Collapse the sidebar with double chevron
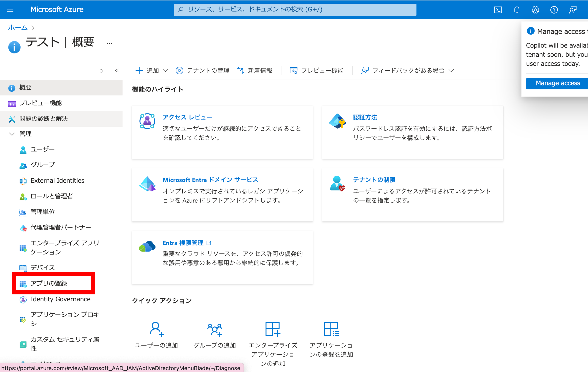588x372 pixels. tap(117, 71)
